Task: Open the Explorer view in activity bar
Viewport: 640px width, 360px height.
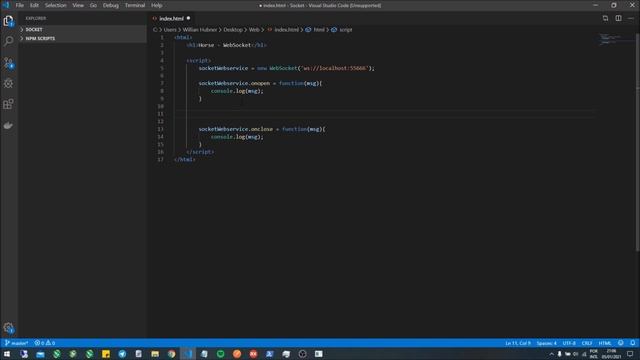Action: tap(8, 21)
